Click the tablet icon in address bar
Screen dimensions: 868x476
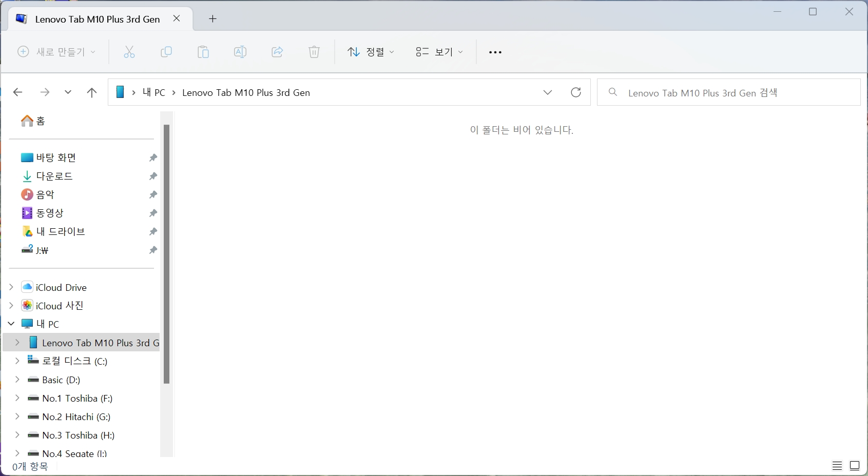pyautogui.click(x=120, y=92)
